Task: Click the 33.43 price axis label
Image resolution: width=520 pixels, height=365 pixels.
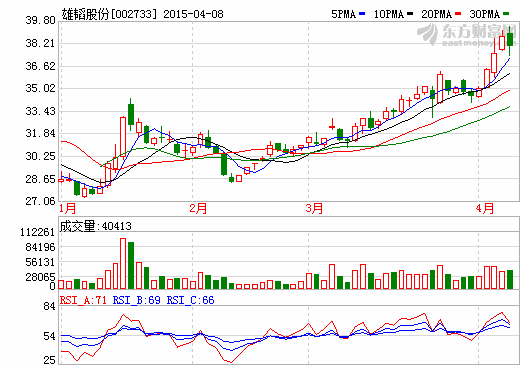Action: 40,111
